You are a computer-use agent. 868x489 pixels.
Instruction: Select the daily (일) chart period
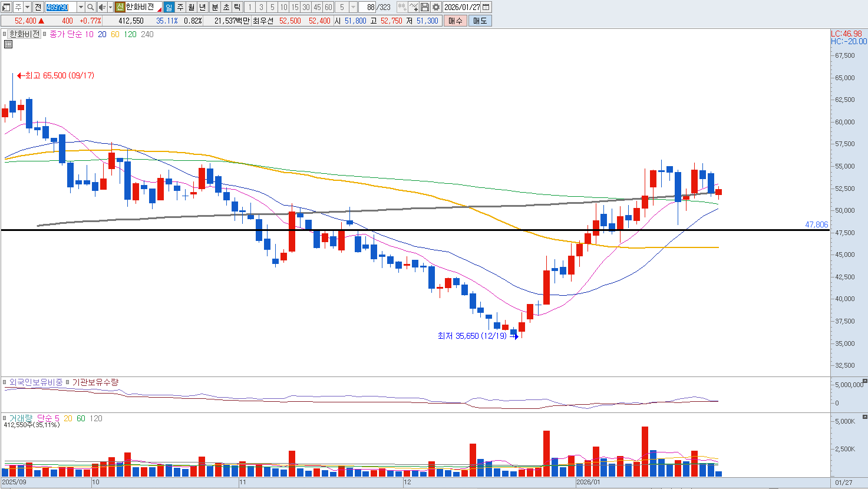click(x=169, y=7)
